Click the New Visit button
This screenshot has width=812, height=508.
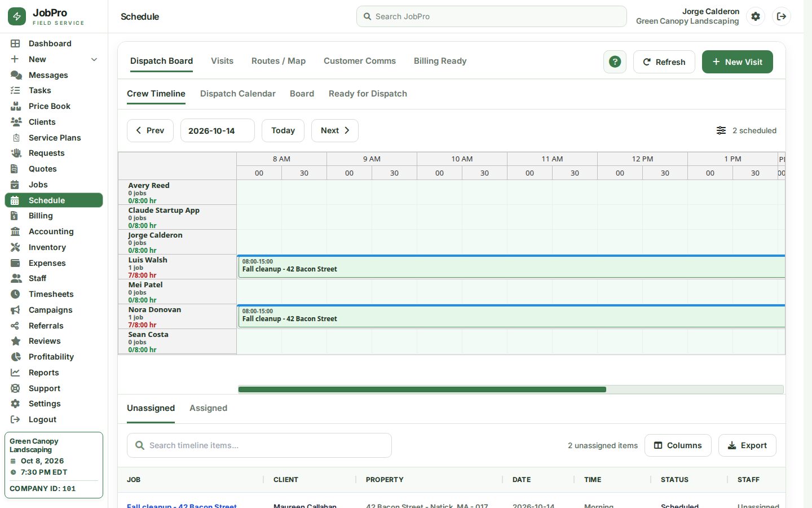coord(737,62)
